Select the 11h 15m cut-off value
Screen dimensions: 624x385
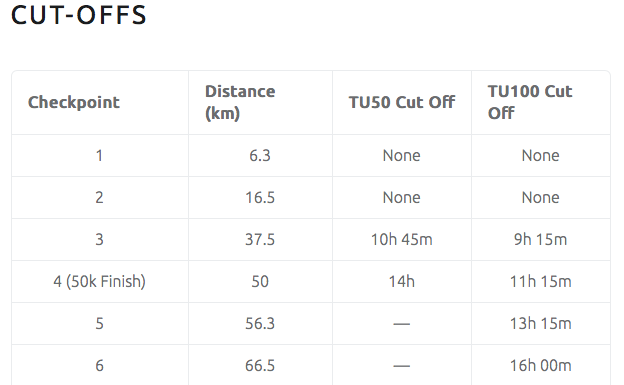pyautogui.click(x=540, y=281)
